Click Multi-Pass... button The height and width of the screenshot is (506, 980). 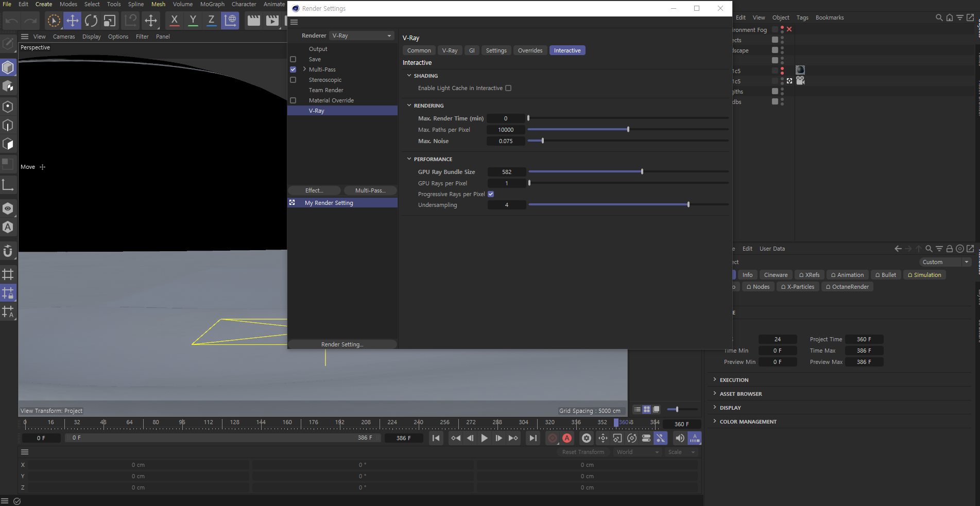click(370, 190)
